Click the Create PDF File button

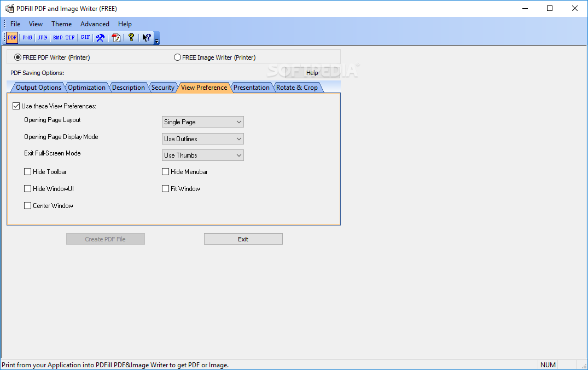[x=106, y=239]
